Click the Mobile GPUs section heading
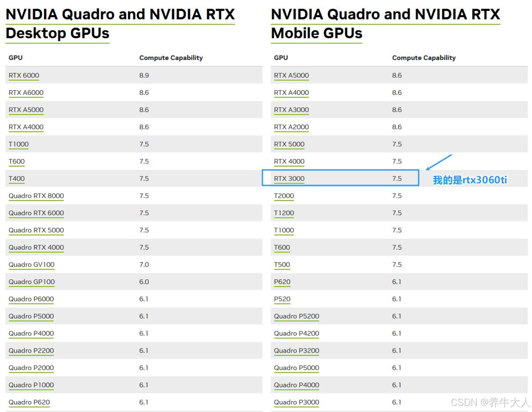 [385, 24]
